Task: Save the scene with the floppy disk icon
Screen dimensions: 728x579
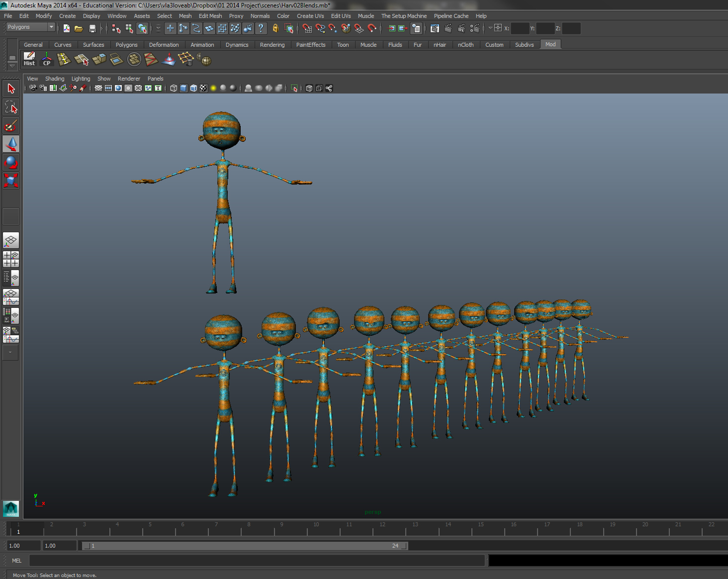Action: pyautogui.click(x=92, y=28)
